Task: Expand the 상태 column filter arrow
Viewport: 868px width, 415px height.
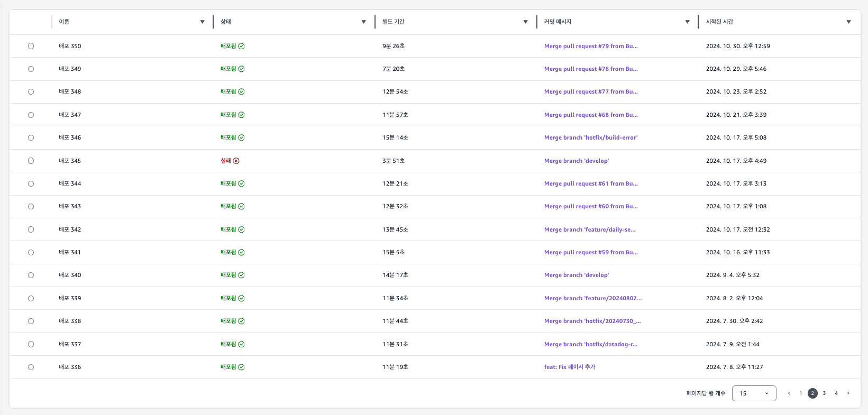Action: (363, 22)
